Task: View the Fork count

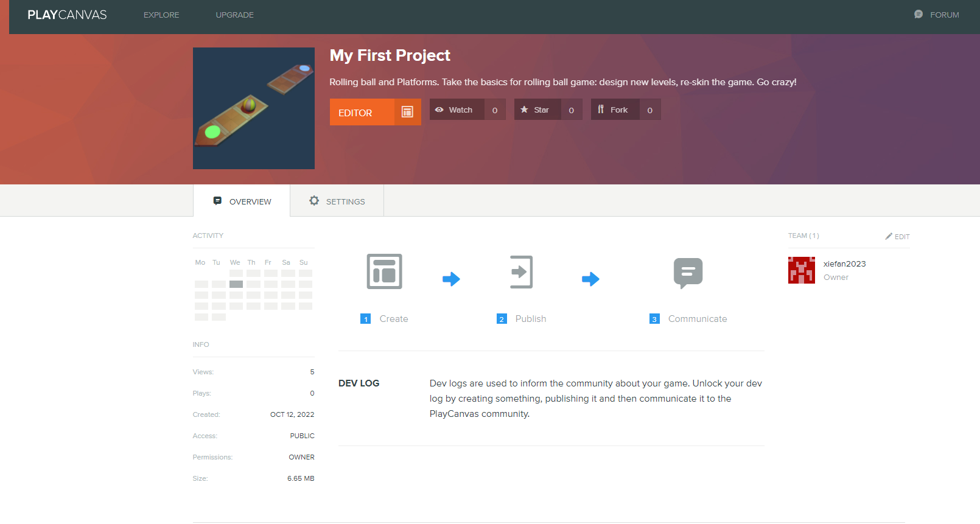Action: point(650,110)
